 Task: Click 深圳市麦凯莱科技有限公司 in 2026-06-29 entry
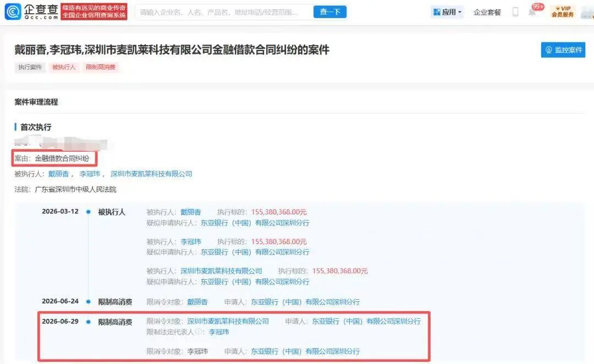[x=228, y=321]
